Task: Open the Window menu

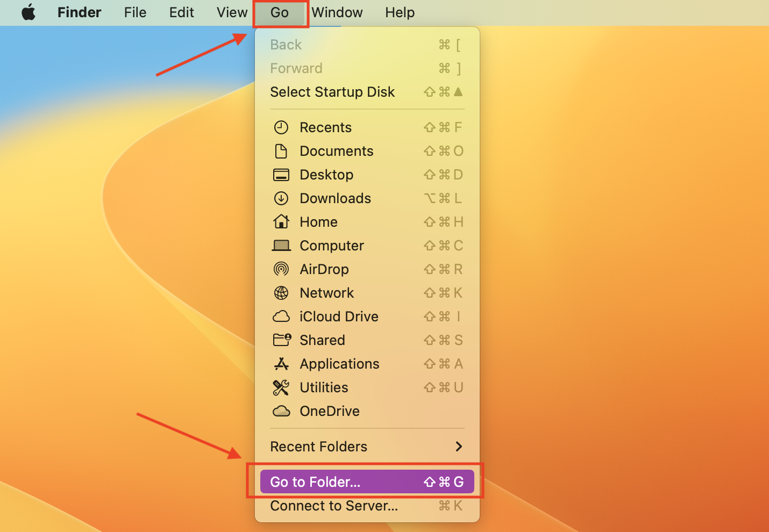Action: pyautogui.click(x=337, y=12)
